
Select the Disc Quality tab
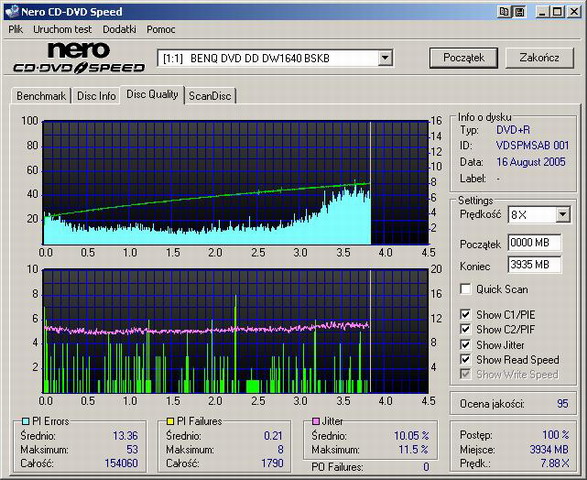pos(152,94)
